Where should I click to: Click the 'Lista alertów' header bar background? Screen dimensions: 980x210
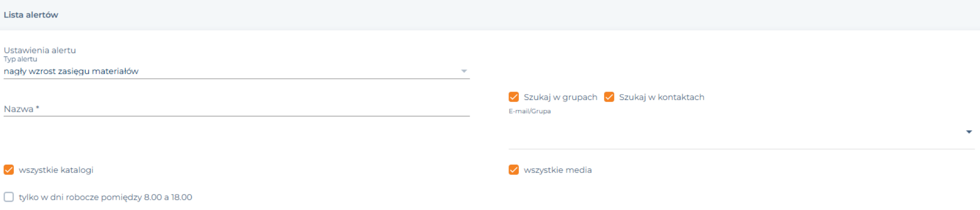490,15
